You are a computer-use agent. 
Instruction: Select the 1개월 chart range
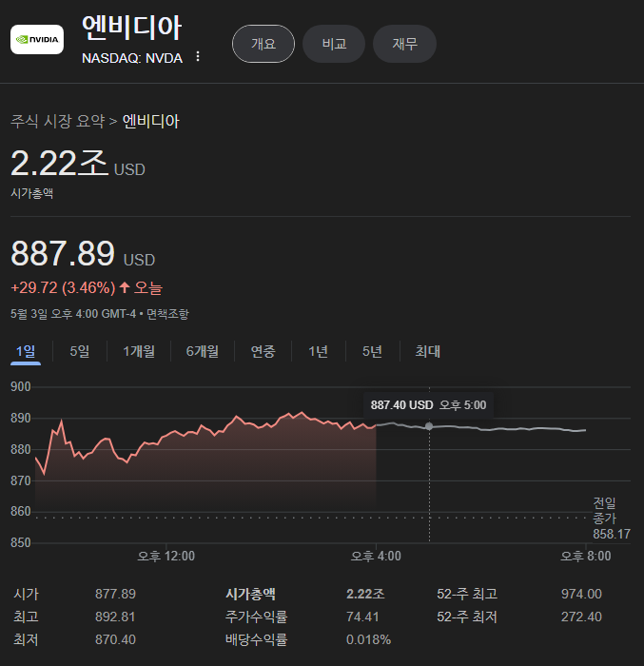tap(139, 352)
